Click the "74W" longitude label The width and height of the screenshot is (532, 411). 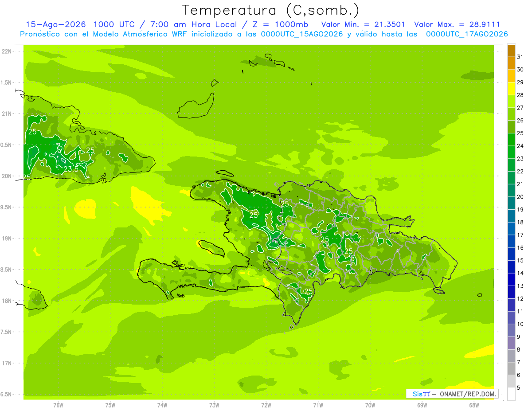point(162,405)
